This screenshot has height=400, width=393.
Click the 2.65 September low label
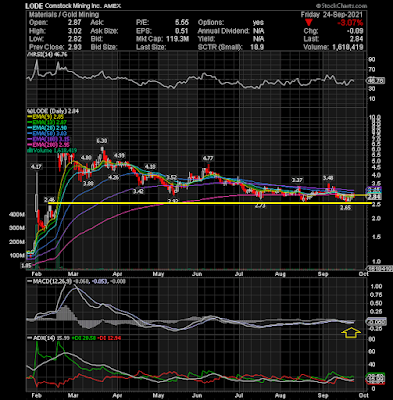point(345,208)
